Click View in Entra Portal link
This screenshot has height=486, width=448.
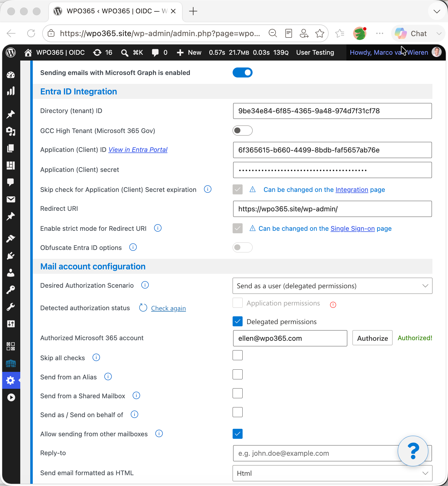pos(138,150)
